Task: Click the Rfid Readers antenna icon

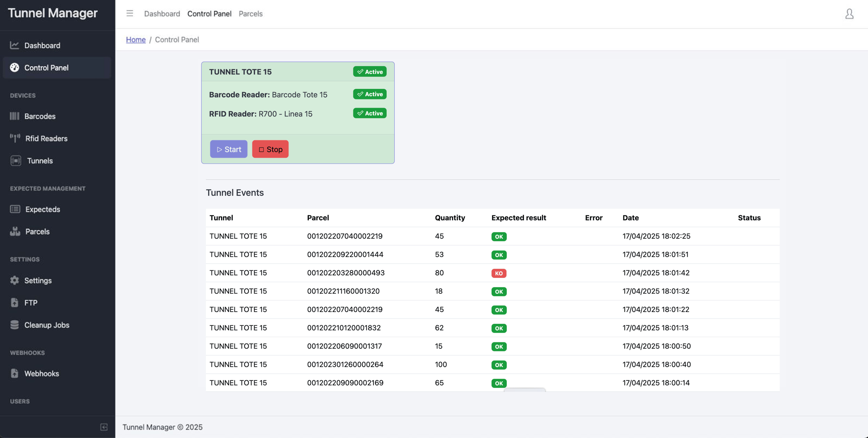Action: (15, 138)
